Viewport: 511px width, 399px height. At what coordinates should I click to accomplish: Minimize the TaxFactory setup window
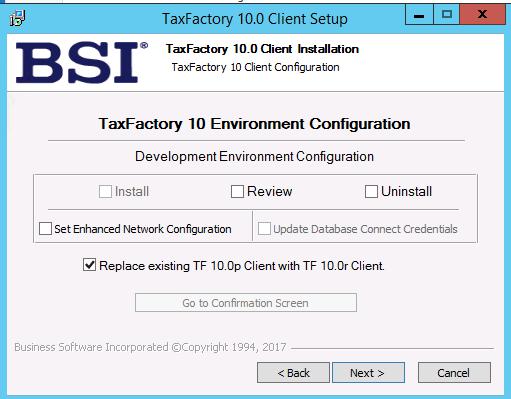[x=419, y=14]
